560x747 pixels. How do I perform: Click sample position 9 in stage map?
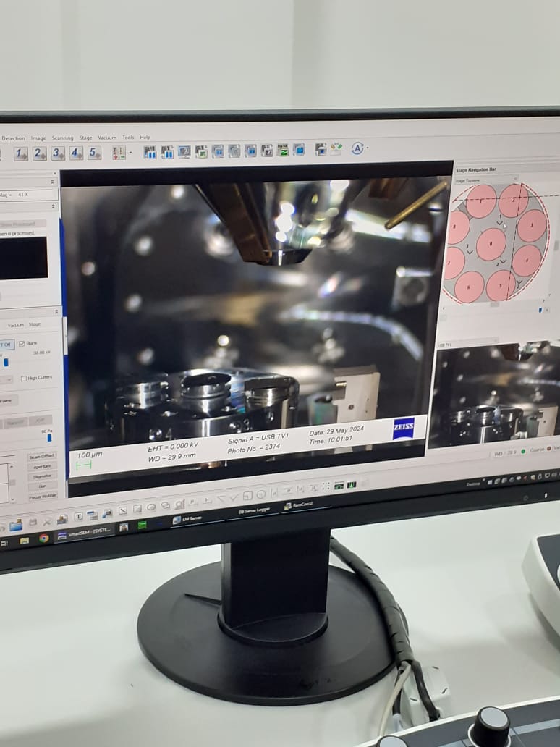point(491,244)
